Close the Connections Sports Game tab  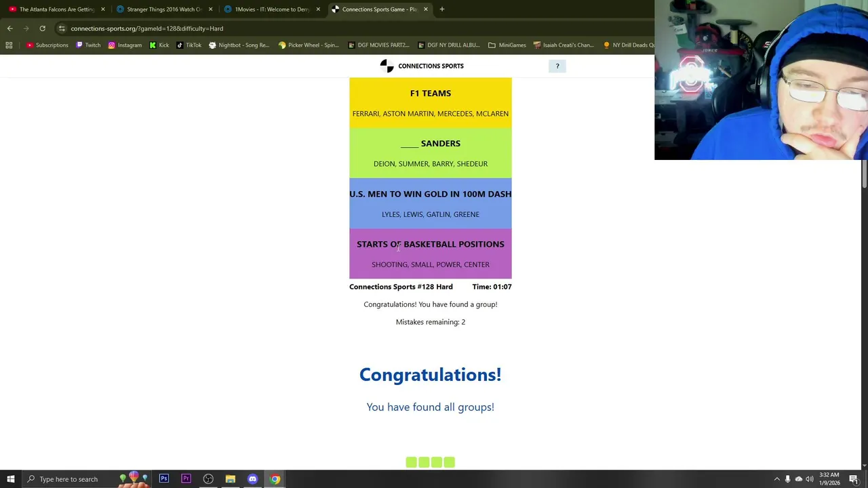[x=426, y=9]
